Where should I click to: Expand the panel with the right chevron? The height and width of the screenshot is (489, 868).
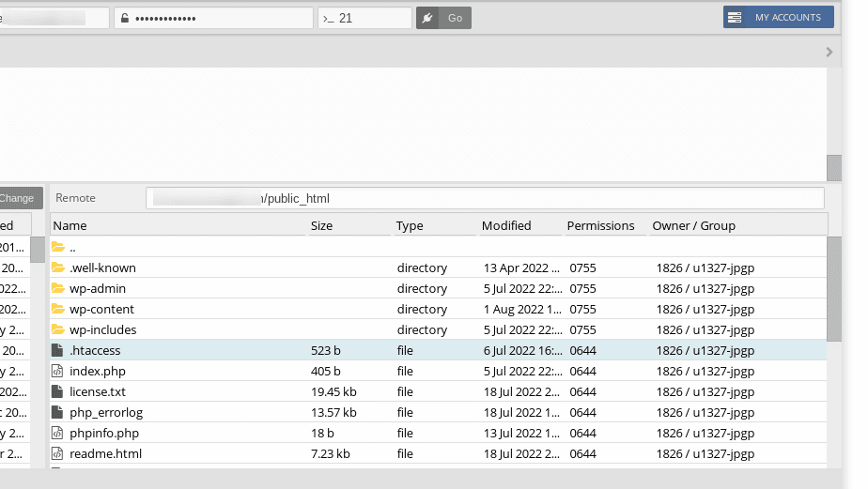tap(829, 52)
